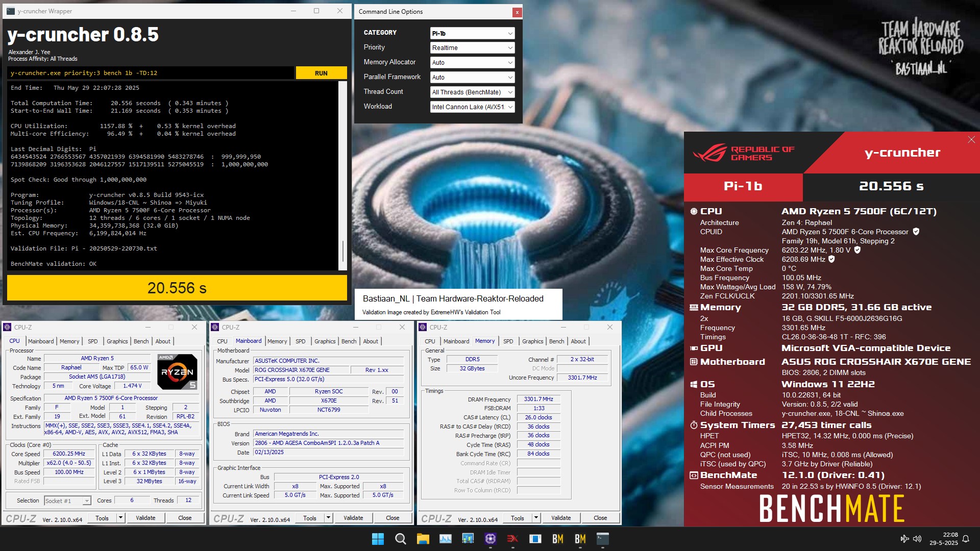Image resolution: width=980 pixels, height=551 pixels.
Task: Click the AMD Ryzen 5 logo in CPU-Z
Action: tap(178, 372)
